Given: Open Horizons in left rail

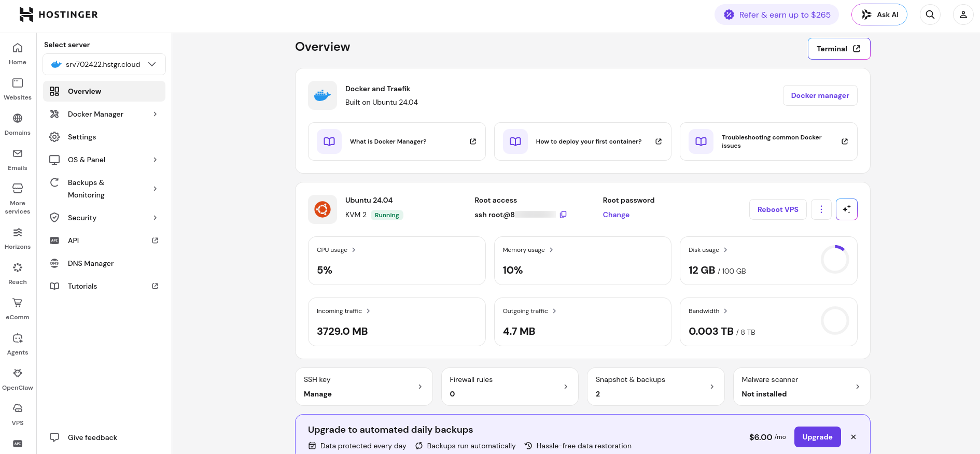Looking at the screenshot, I should [x=18, y=238].
